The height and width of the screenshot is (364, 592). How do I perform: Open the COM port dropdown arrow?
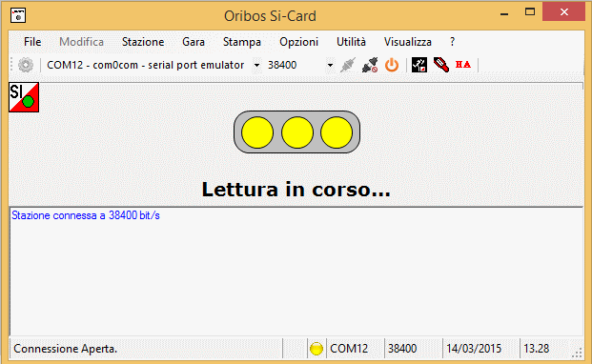coord(256,65)
